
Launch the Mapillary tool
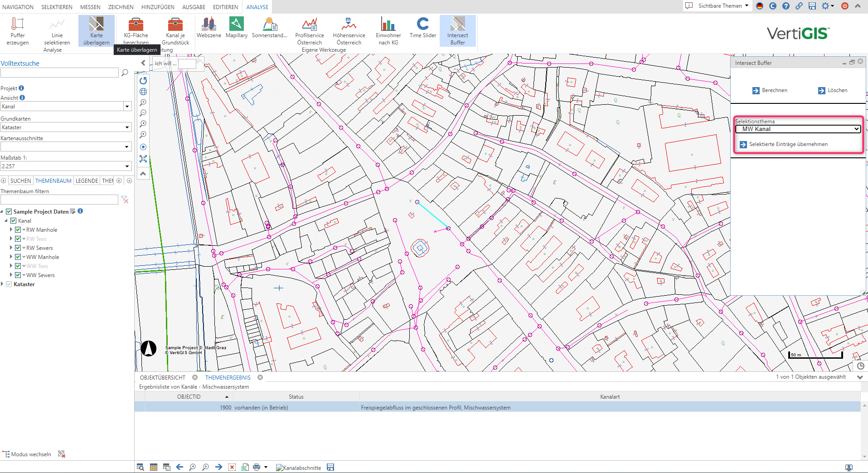pyautogui.click(x=237, y=27)
